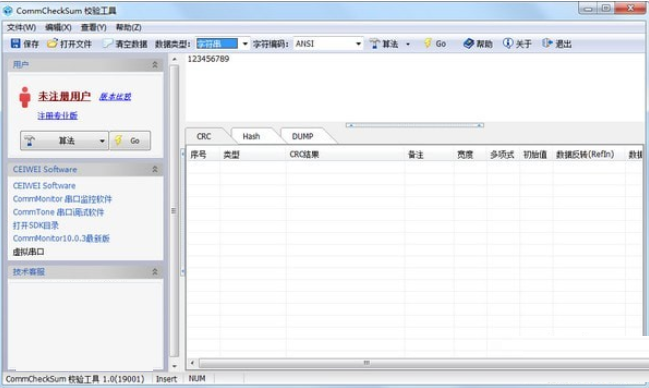Screen dimensions: 649x388
Task: Switch to the CRC tab
Action: [x=204, y=136]
